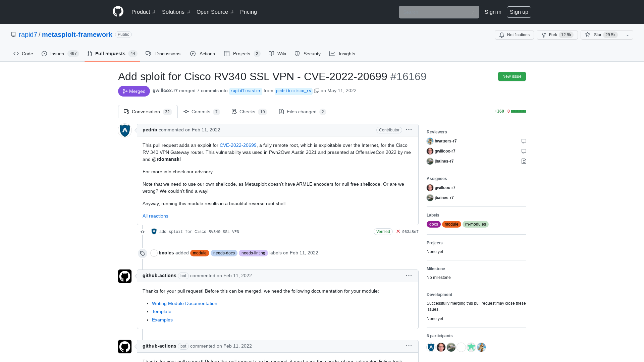Click the Verified commit badge
Viewport: 644px width, 362px height.
tap(383, 232)
